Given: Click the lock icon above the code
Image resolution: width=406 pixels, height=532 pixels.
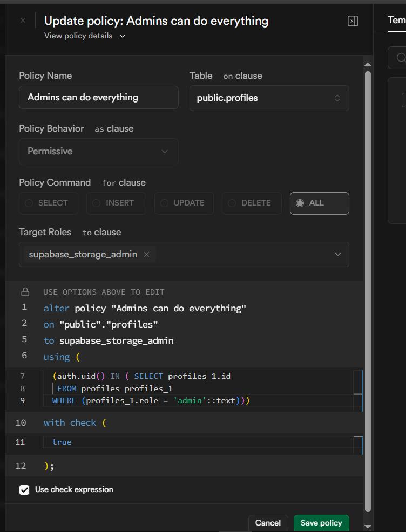Looking at the screenshot, I should coord(25,292).
